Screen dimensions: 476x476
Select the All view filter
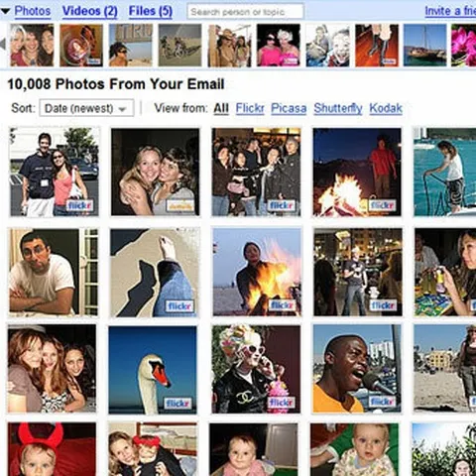(x=221, y=108)
